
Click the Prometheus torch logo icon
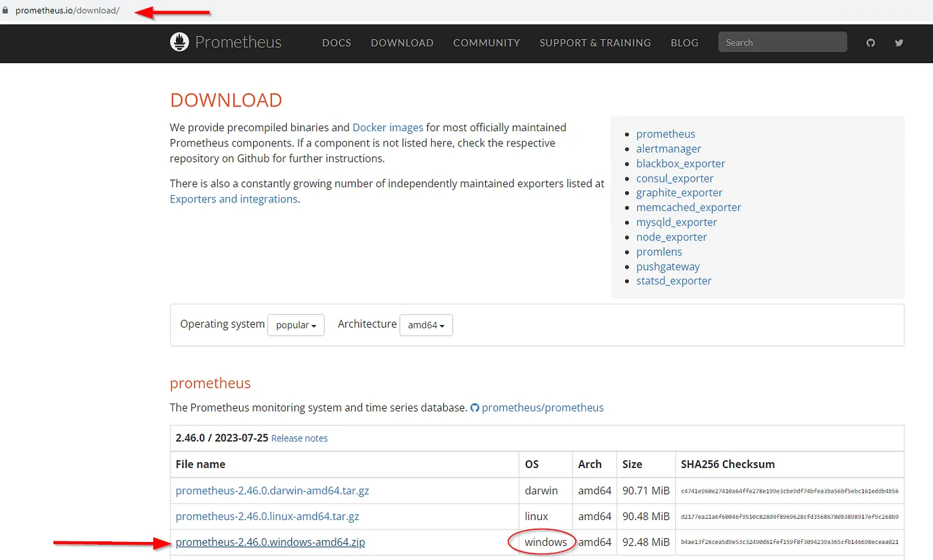pos(180,42)
